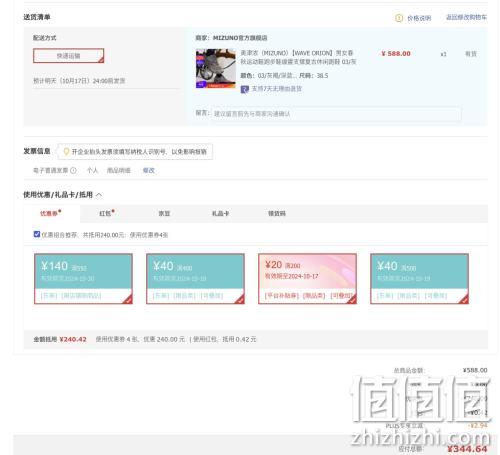
Task: Select the ¥140 coupon card
Action: point(83,279)
